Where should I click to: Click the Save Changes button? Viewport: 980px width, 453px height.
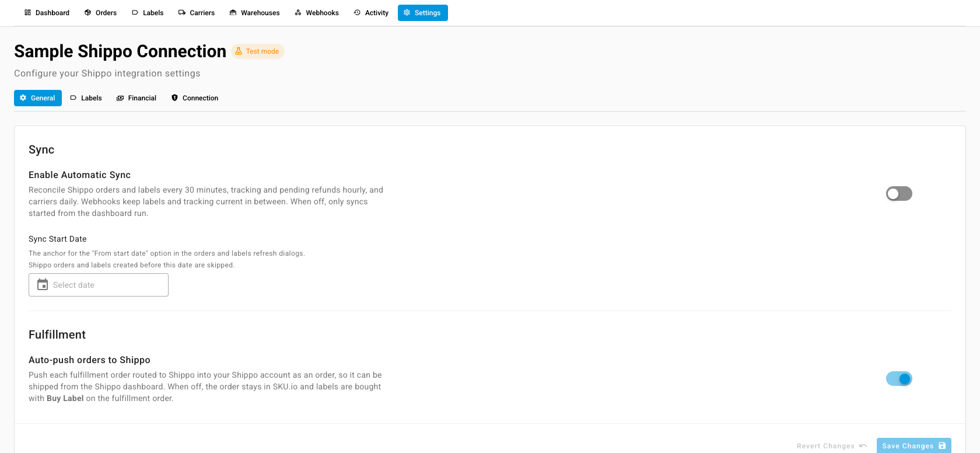(914, 445)
